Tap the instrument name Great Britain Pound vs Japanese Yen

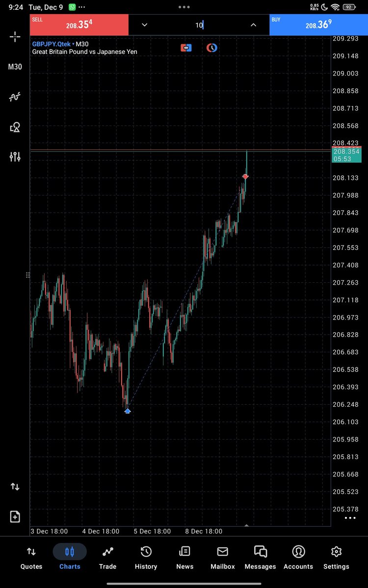point(84,51)
